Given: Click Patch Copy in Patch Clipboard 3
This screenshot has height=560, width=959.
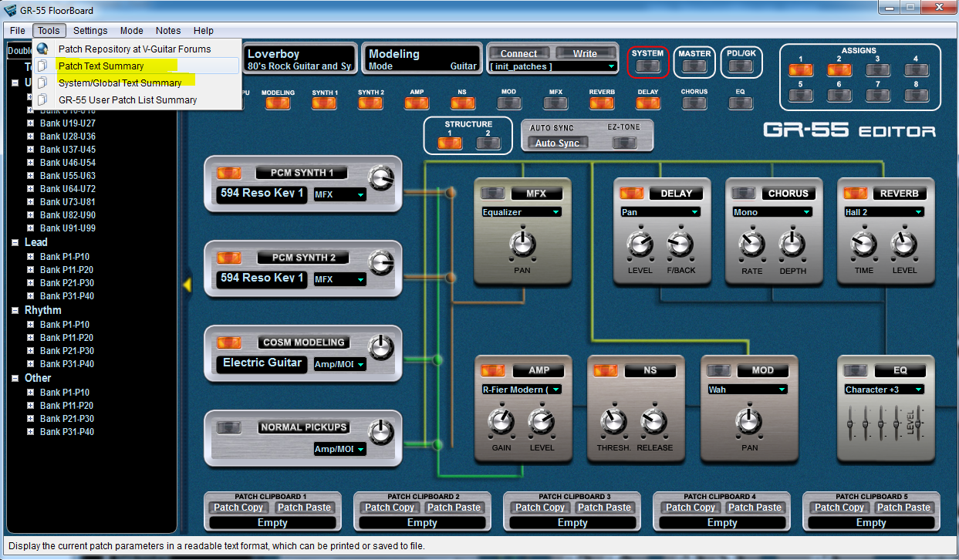Looking at the screenshot, I should click(x=540, y=508).
